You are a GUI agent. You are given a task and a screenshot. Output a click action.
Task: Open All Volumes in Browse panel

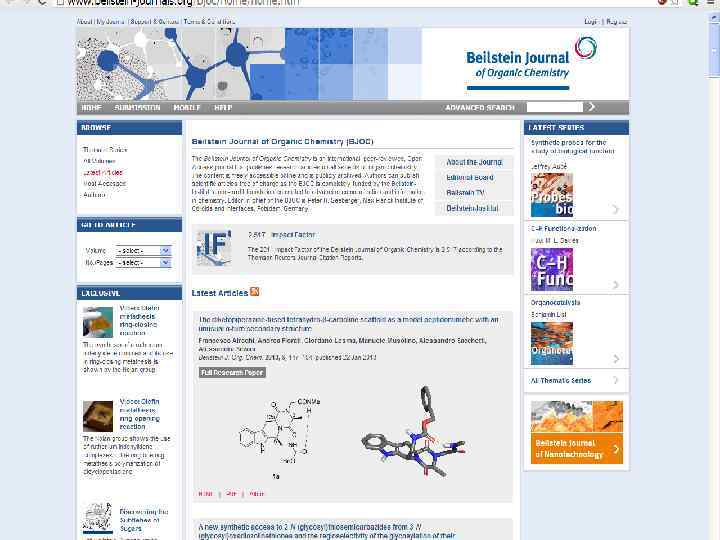click(99, 161)
